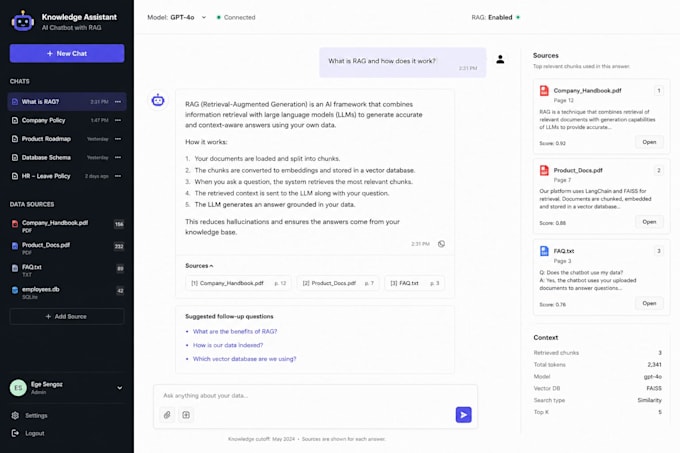The image size is (680, 453).
Task: Click the Database Schema chat document icon
Action: [15, 157]
